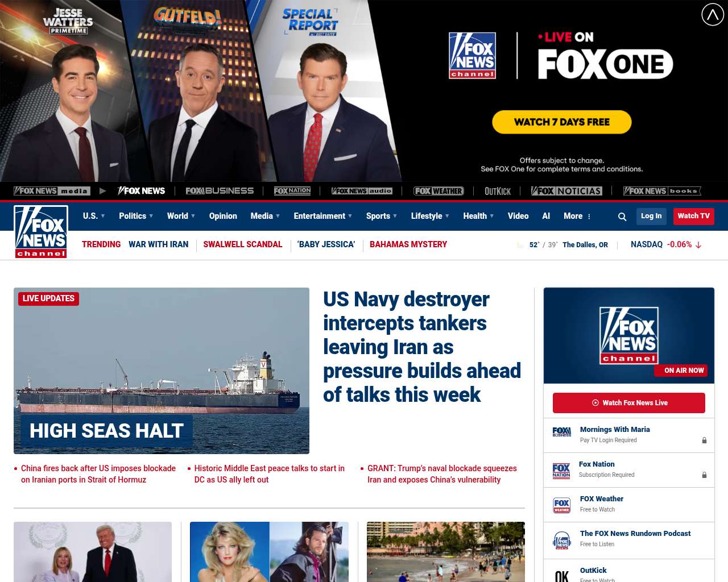
Task: Go to the Fox Business network logo
Action: (x=220, y=191)
